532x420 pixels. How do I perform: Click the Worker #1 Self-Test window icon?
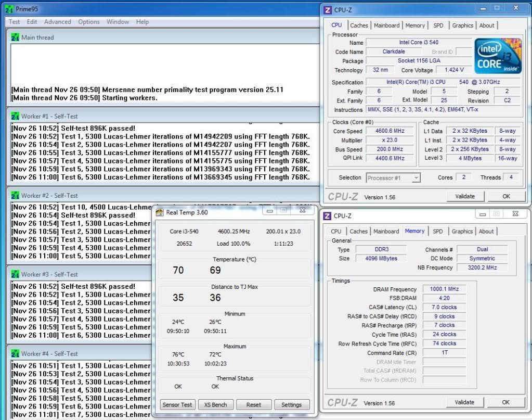(15, 116)
